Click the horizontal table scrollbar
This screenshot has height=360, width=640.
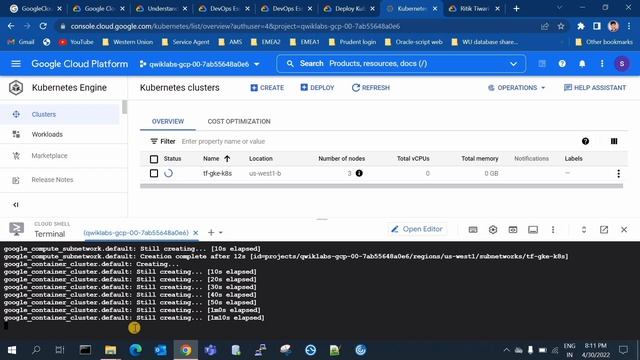pyautogui.click(x=381, y=186)
